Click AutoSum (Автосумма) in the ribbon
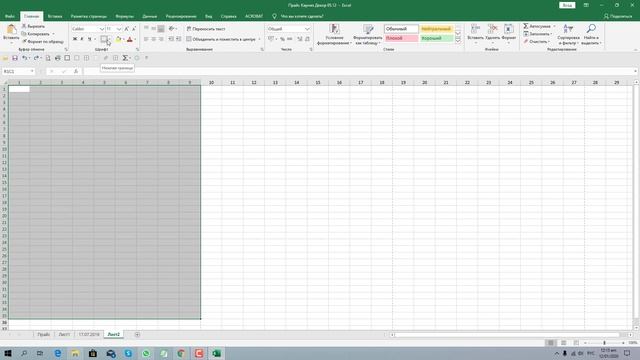 [x=538, y=26]
